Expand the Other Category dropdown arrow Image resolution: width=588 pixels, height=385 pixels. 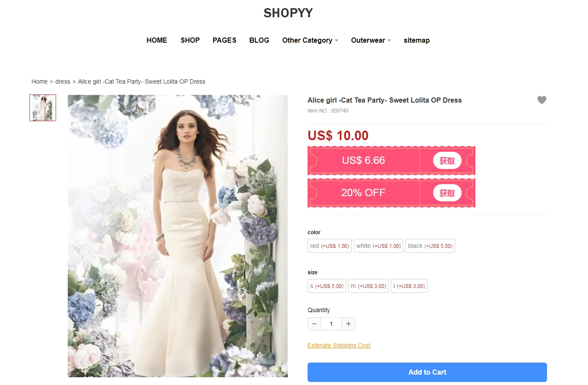(336, 41)
